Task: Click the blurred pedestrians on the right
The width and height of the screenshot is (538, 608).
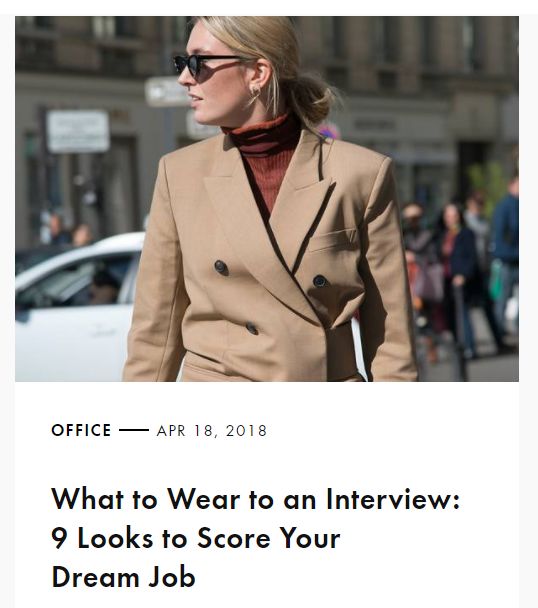Action: pyautogui.click(x=462, y=271)
